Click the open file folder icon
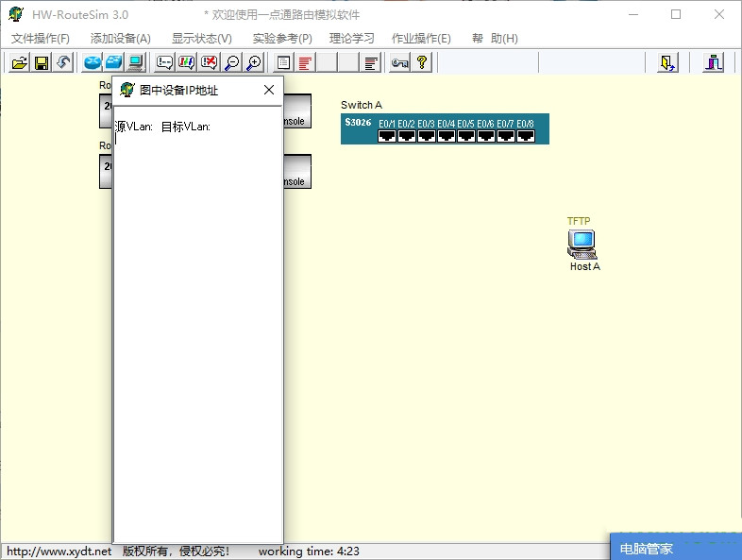Image resolution: width=742 pixels, height=560 pixels. tap(19, 62)
